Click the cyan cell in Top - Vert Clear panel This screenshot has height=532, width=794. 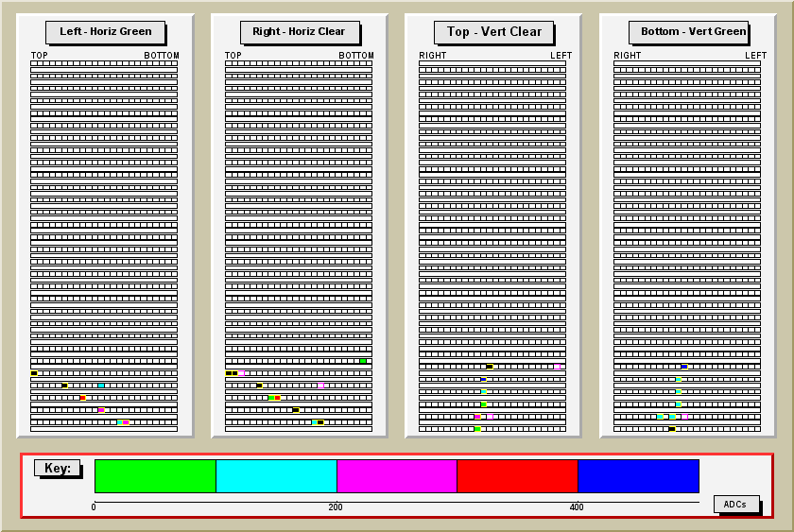point(484,392)
